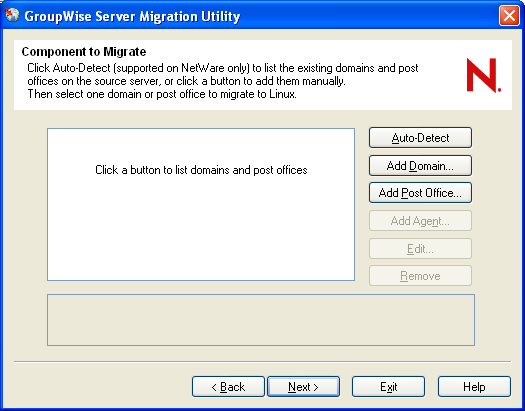Click the red Novell N logo
This screenshot has height=411, width=525.
483,75
